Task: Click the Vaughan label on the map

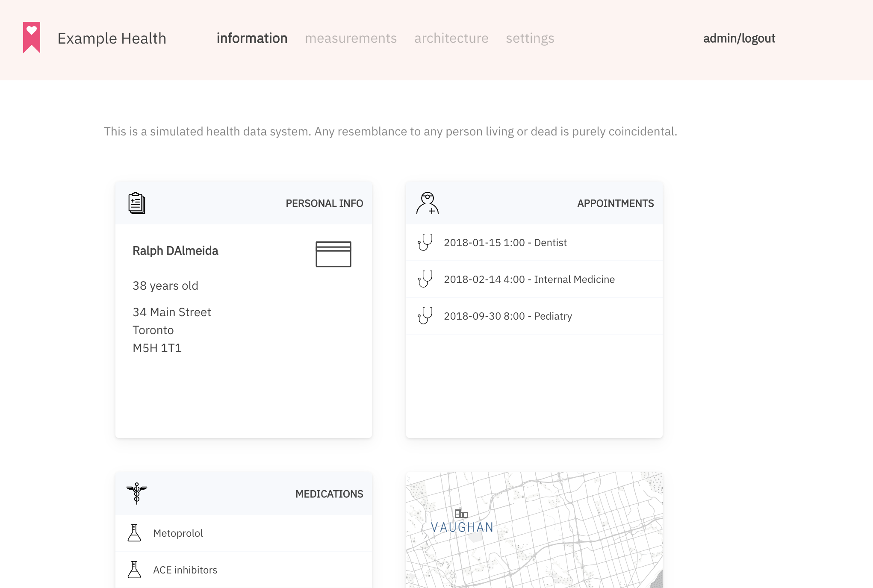Action: (462, 527)
